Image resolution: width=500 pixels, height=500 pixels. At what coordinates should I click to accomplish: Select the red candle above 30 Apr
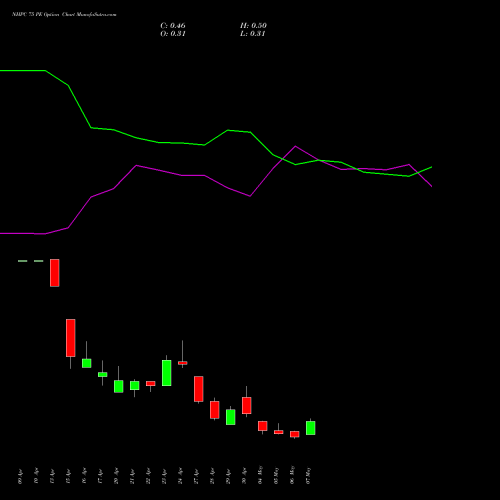(247, 405)
